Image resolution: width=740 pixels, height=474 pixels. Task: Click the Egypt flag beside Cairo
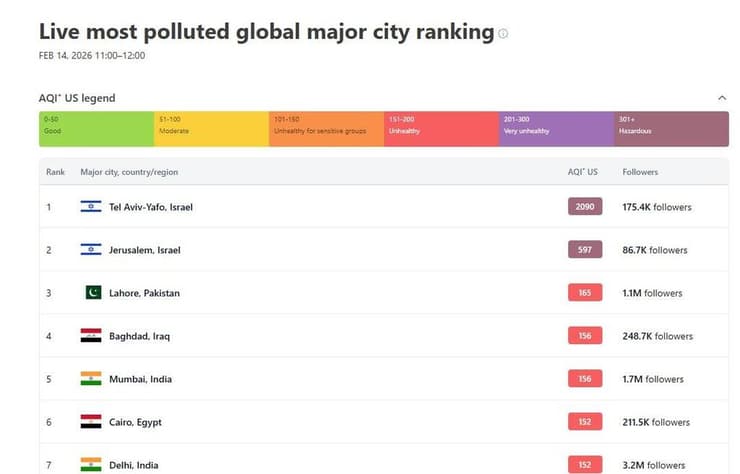coord(91,422)
